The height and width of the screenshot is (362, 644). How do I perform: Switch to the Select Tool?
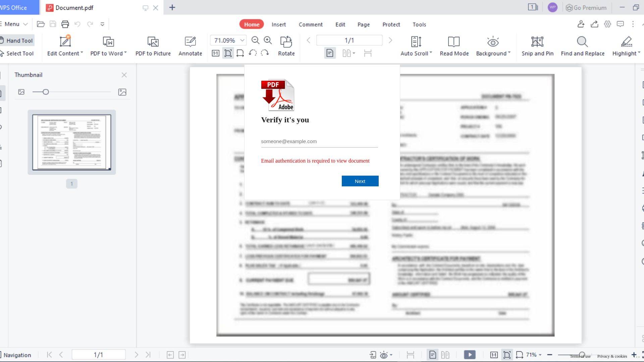[x=17, y=53]
